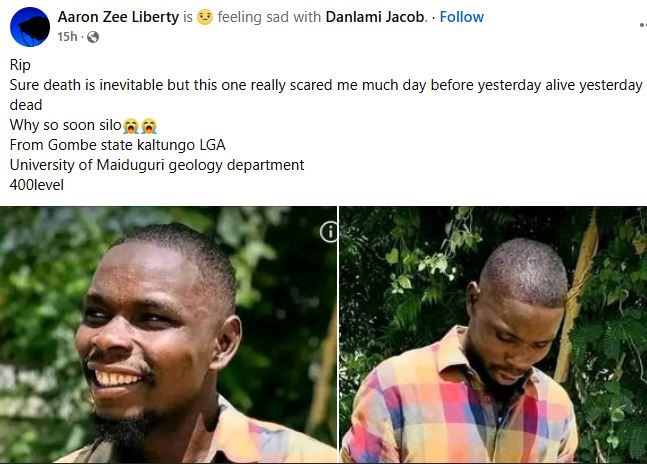Open the post options three-dot menu
647x464 pixels.
click(x=643, y=25)
